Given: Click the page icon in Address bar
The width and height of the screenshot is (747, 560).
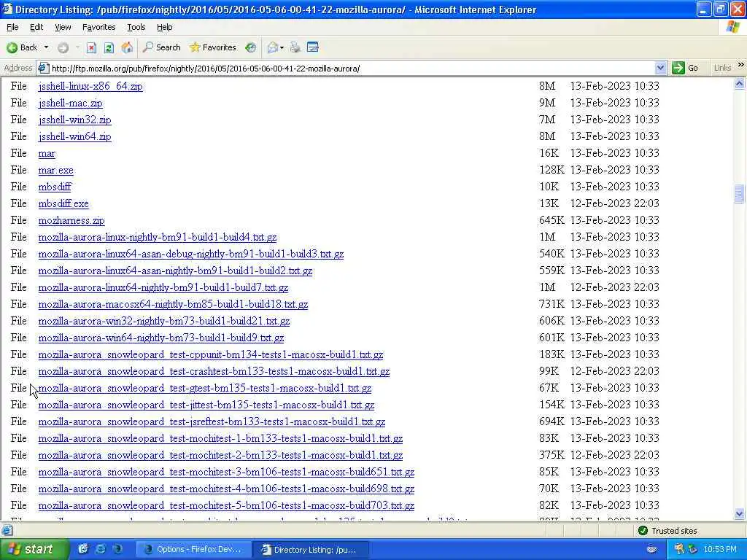Looking at the screenshot, I should coord(43,68).
